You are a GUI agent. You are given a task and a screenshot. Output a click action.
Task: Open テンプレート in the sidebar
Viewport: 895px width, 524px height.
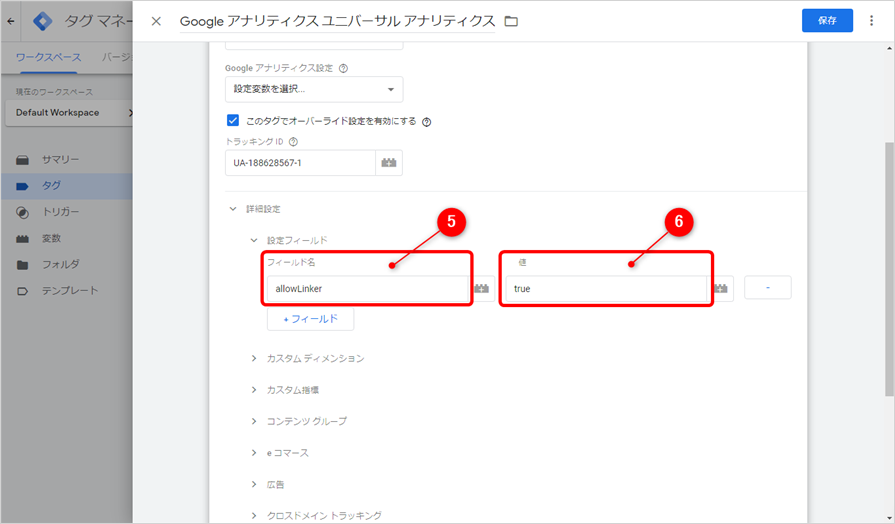click(x=66, y=291)
